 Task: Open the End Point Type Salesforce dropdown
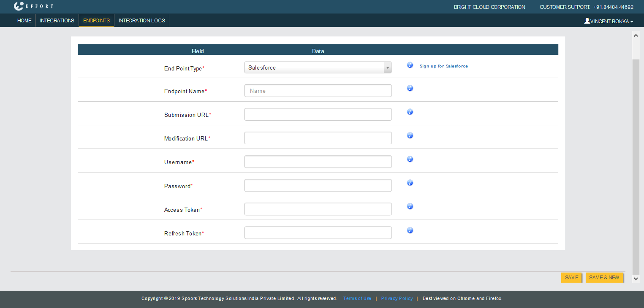[318, 68]
